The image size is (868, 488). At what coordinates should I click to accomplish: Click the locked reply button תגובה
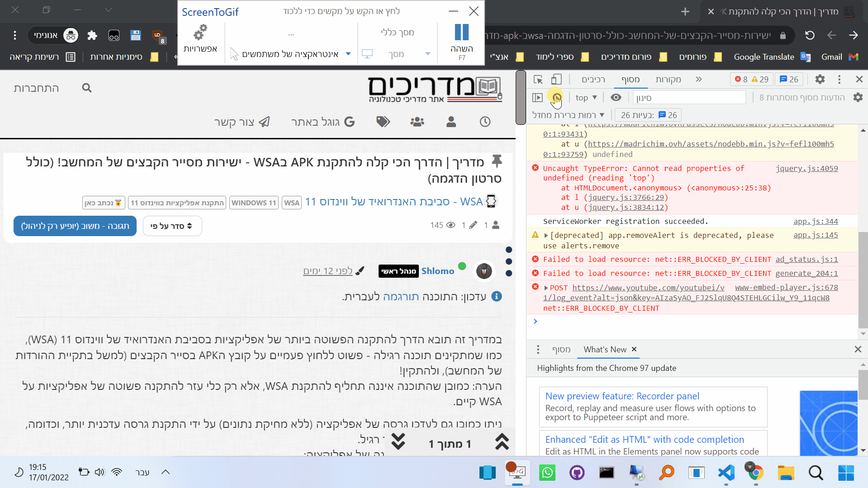click(x=75, y=226)
